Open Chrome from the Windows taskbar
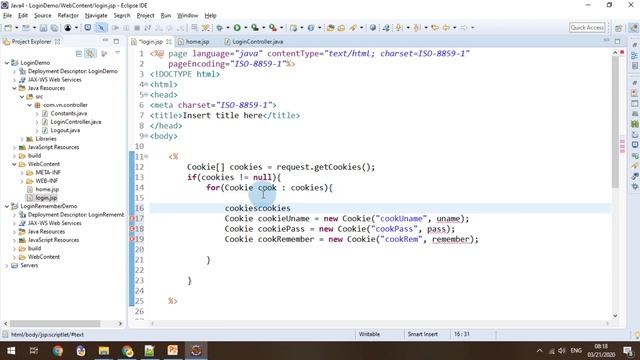Screen dimensions: 640x360 (x=58, y=351)
